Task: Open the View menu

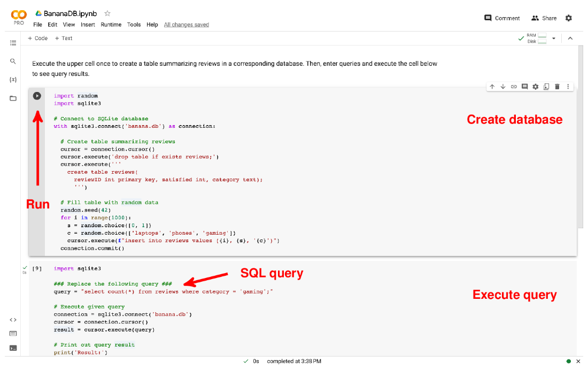Action: tap(69, 25)
